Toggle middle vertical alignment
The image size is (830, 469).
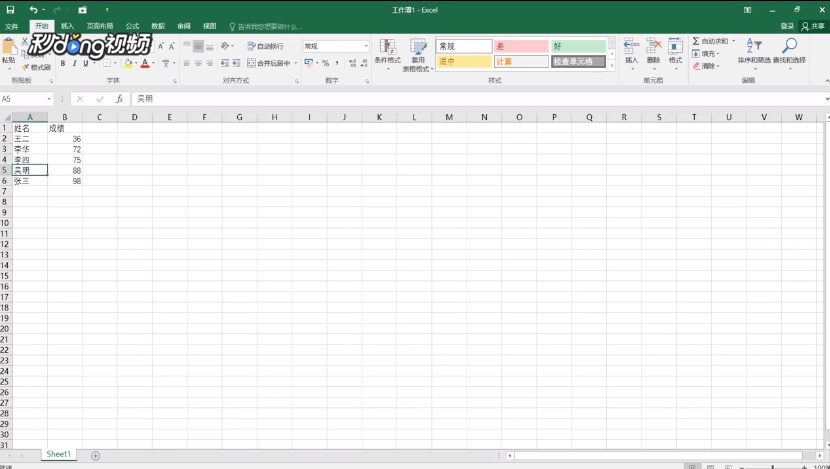(x=198, y=46)
